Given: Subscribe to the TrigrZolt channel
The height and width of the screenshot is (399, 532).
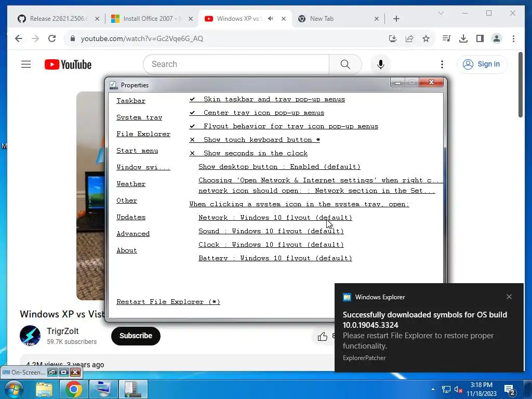Looking at the screenshot, I should [x=136, y=336].
